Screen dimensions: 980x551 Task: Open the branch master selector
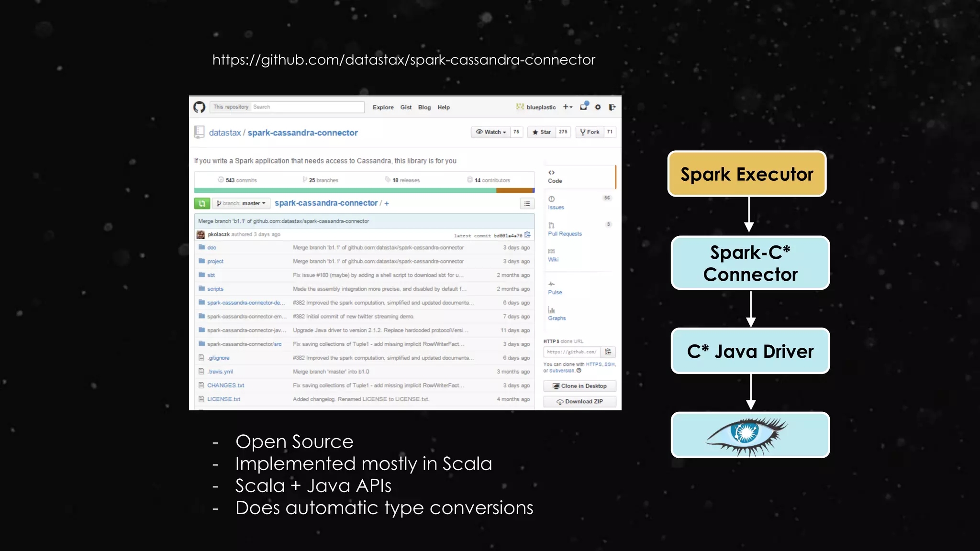point(241,203)
